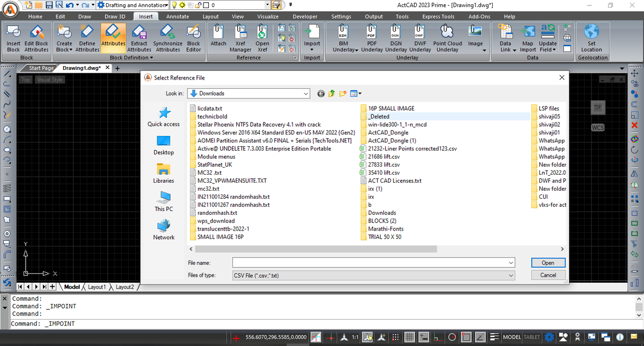
Task: Save drawing from quick access toolbar
Action: 48,5
